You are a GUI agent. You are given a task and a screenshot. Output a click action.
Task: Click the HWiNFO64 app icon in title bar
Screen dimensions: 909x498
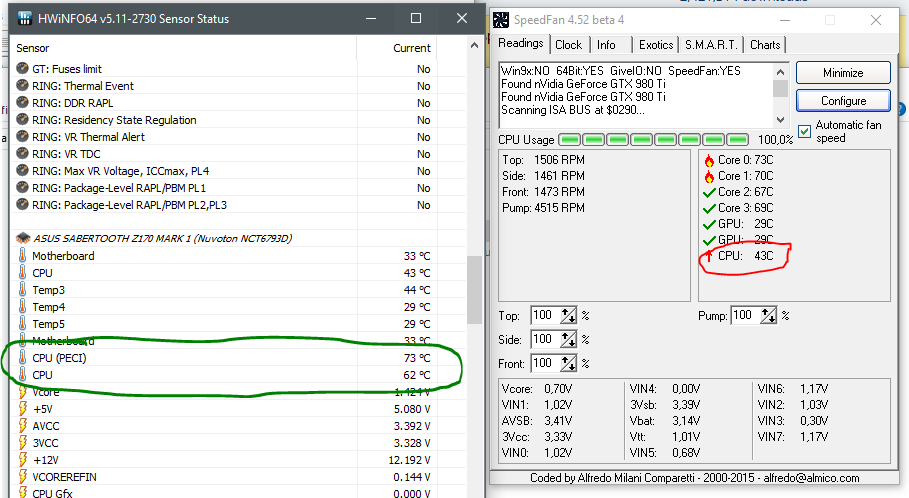click(24, 19)
